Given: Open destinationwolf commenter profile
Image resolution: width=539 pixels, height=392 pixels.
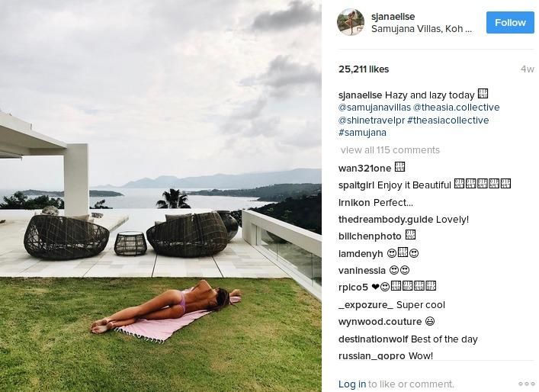Looking at the screenshot, I should (x=374, y=339).
